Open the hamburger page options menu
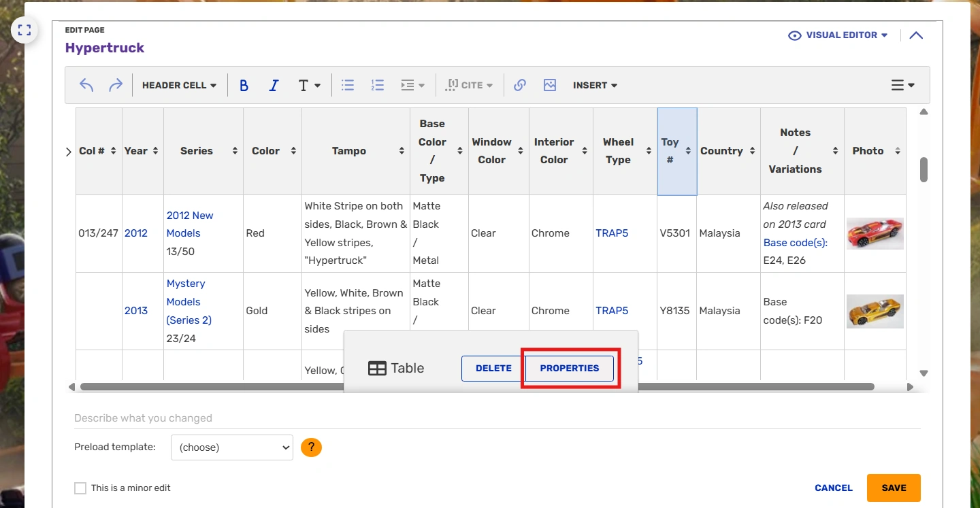 tap(902, 85)
